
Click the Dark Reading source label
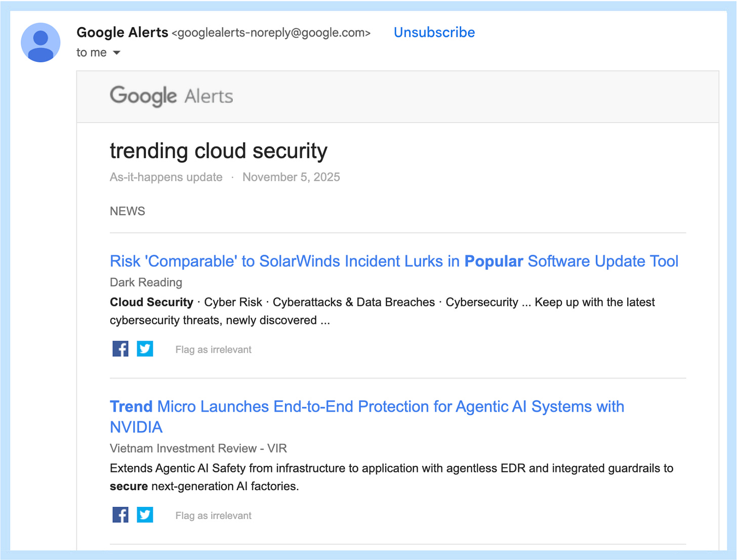(146, 283)
